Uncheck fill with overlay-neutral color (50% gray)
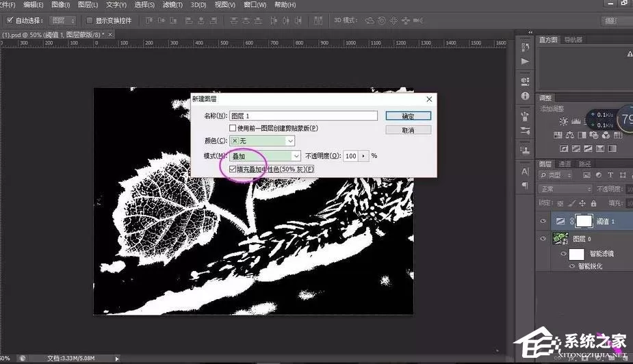This screenshot has width=633, height=364. [x=233, y=169]
